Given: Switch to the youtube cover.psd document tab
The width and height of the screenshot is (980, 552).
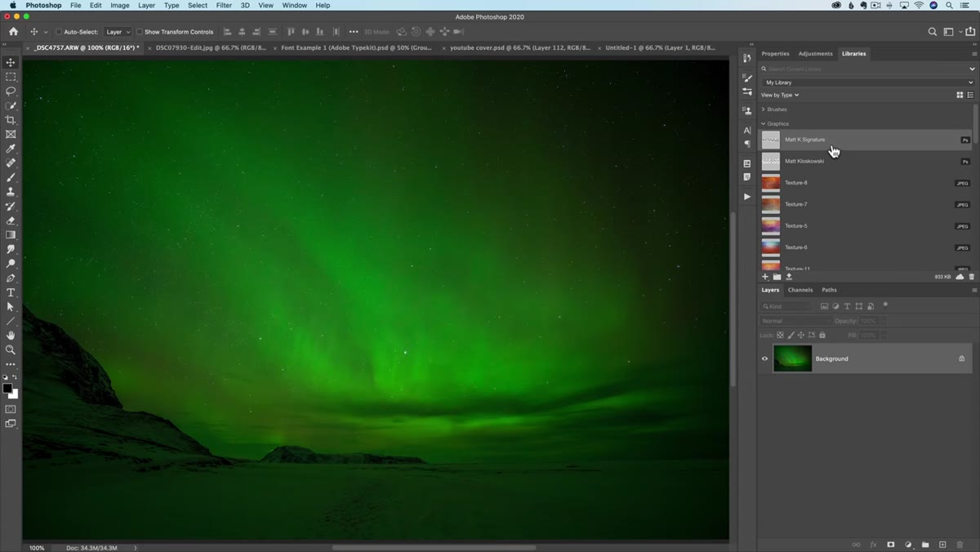Looking at the screenshot, I should [x=519, y=47].
